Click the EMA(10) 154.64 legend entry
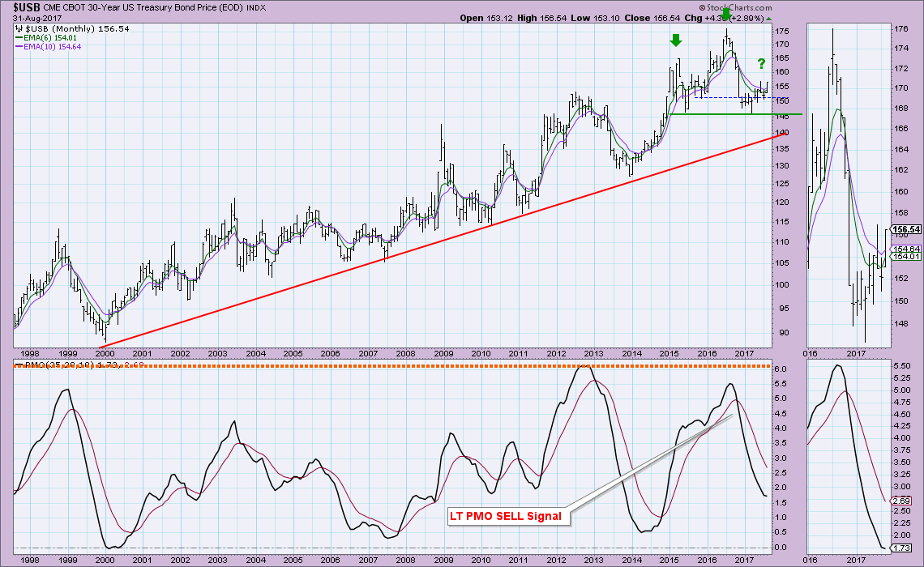The height and width of the screenshot is (567, 924). pos(50,46)
